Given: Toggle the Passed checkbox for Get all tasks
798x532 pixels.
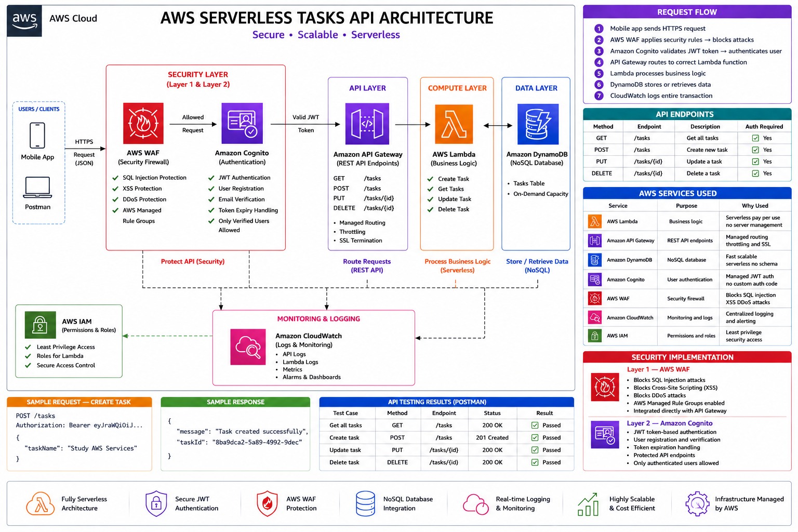Looking at the screenshot, I should tap(535, 425).
